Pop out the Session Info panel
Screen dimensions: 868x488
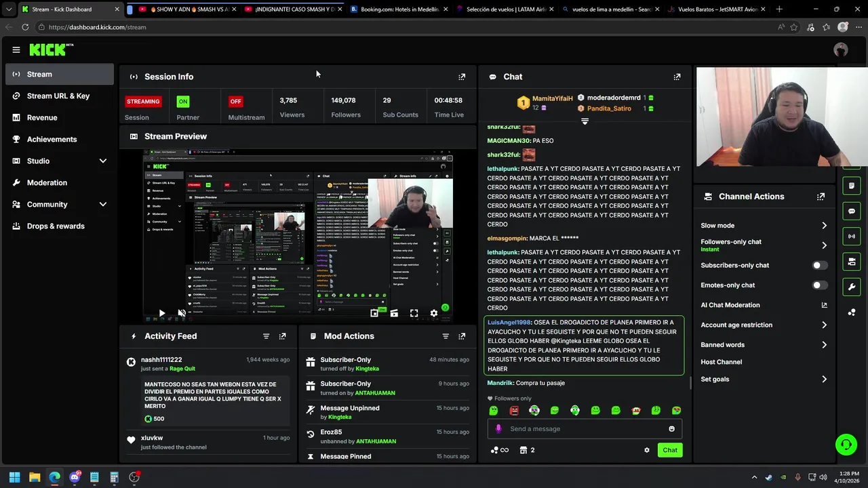pyautogui.click(x=462, y=77)
